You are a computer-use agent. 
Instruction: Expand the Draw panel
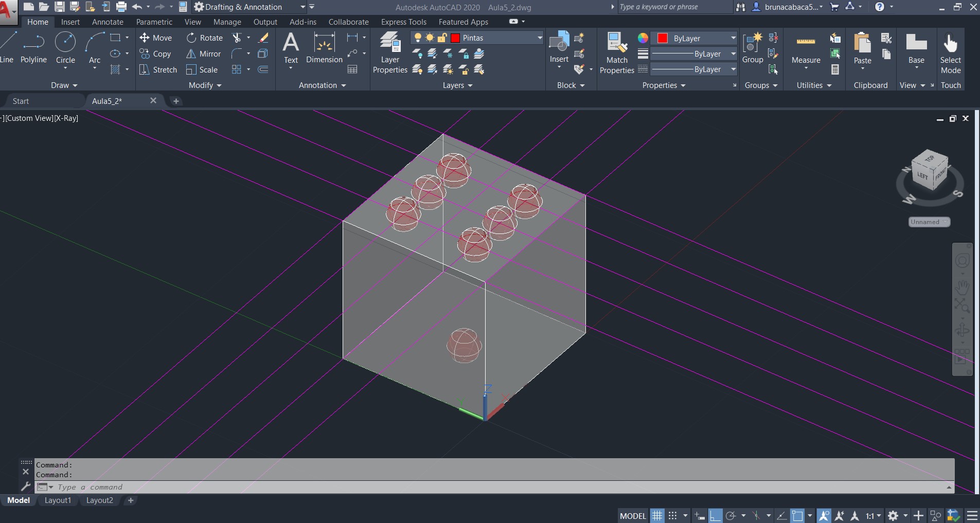[x=64, y=85]
